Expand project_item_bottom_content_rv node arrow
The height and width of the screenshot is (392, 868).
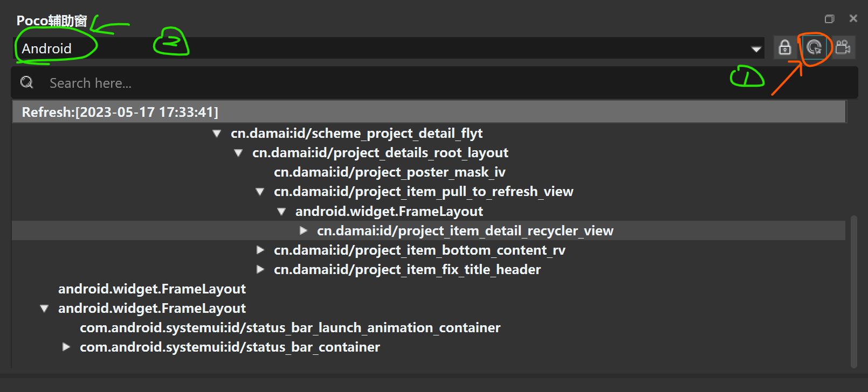pyautogui.click(x=260, y=250)
